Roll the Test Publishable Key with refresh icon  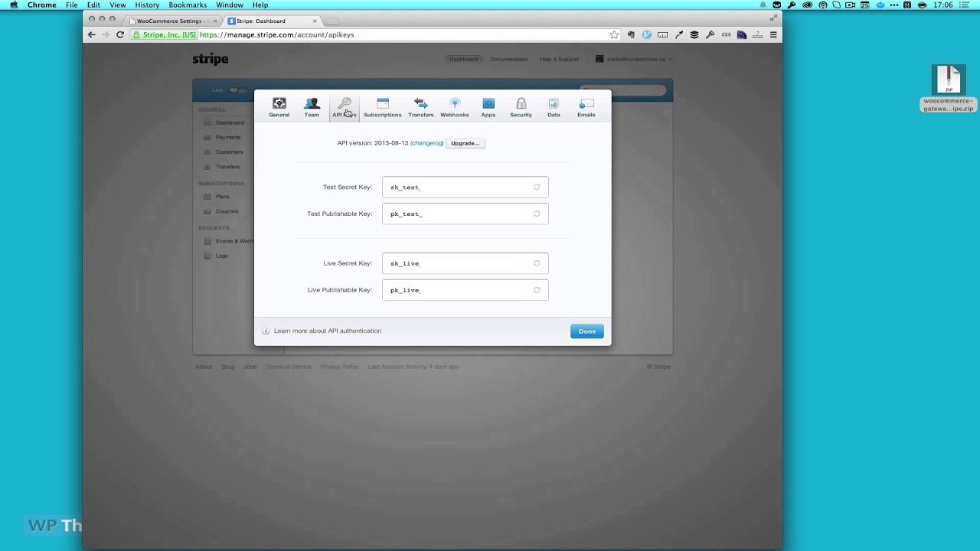click(x=537, y=214)
